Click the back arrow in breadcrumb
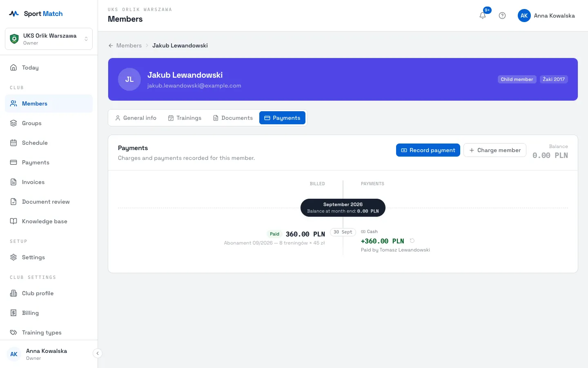The height and width of the screenshot is (368, 588). 111,45
